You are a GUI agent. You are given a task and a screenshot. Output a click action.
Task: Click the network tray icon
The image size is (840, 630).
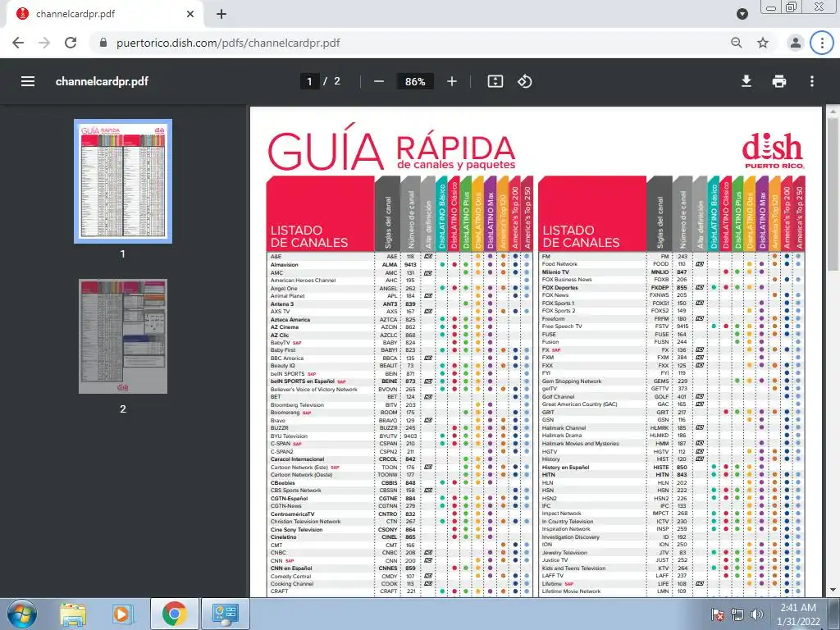point(737,615)
